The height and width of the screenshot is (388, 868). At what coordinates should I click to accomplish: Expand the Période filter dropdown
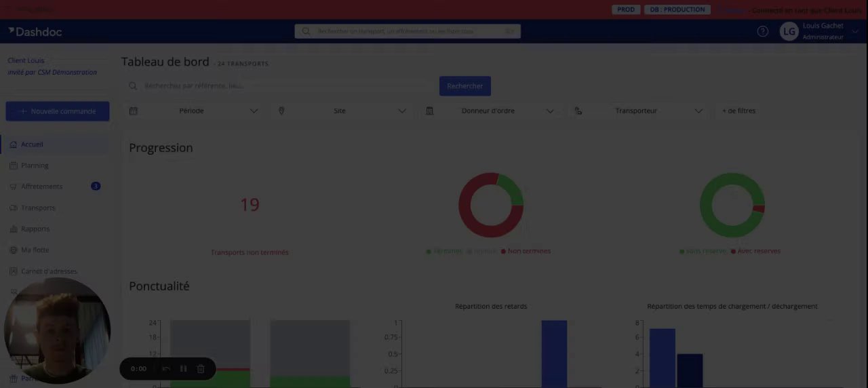coord(254,111)
